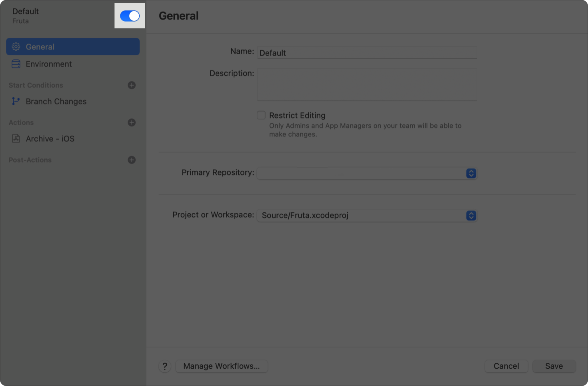Enable the Restrict Editing checkbox

pos(261,115)
